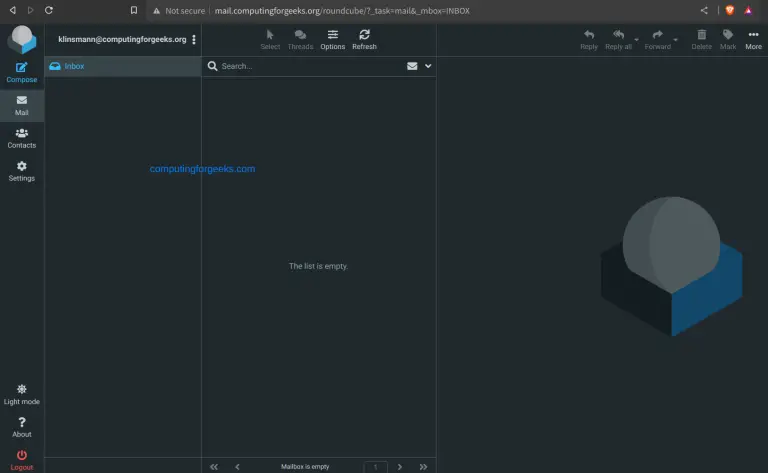Toggle Light mode in sidebar

(22, 393)
